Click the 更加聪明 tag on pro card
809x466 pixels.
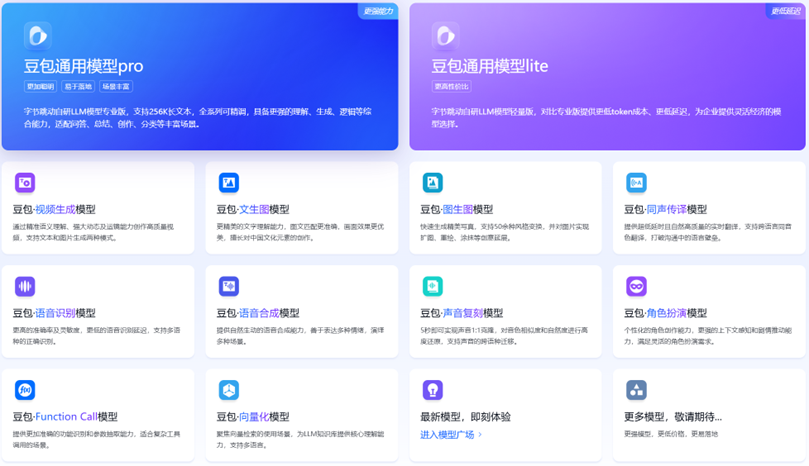click(40, 87)
